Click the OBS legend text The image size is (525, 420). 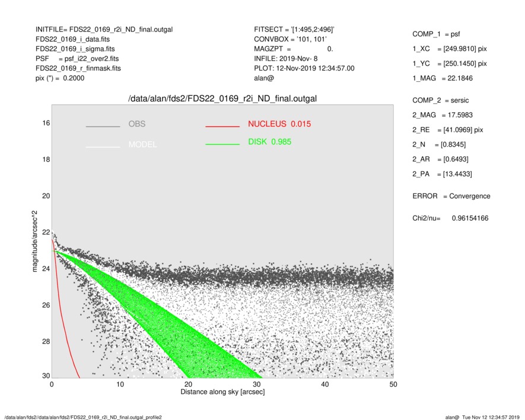136,124
